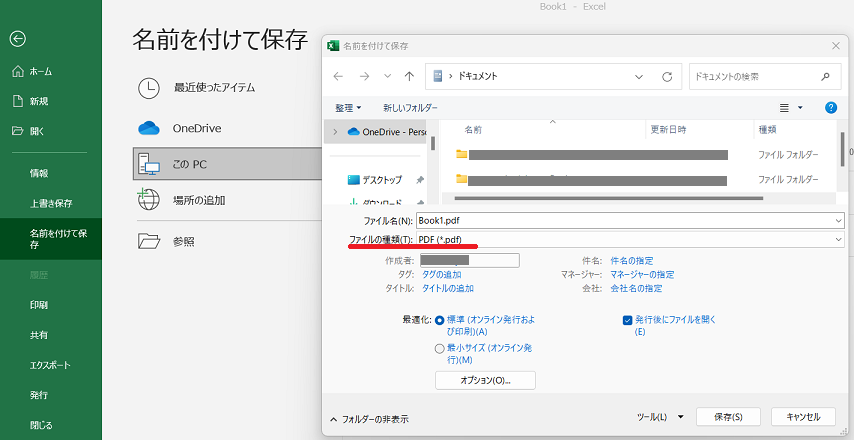Screen dimensions: 854x440
Task: Click the 保存(S) button
Action: [x=728, y=417]
